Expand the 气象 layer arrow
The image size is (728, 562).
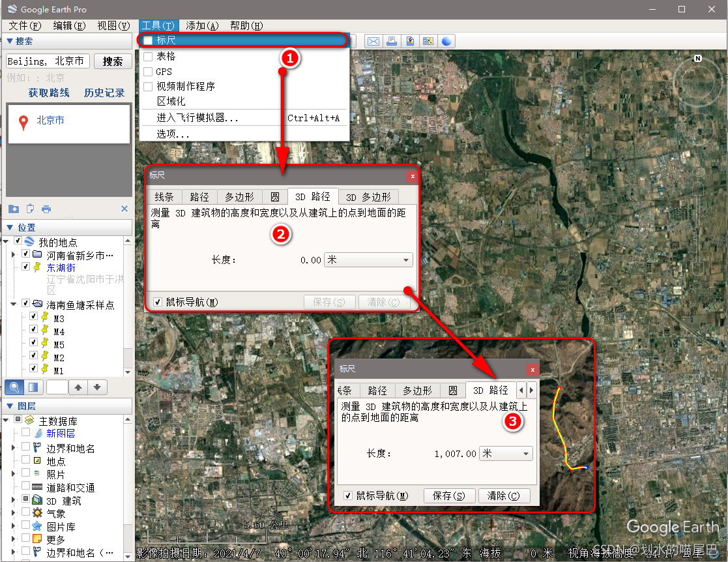pos(13,512)
